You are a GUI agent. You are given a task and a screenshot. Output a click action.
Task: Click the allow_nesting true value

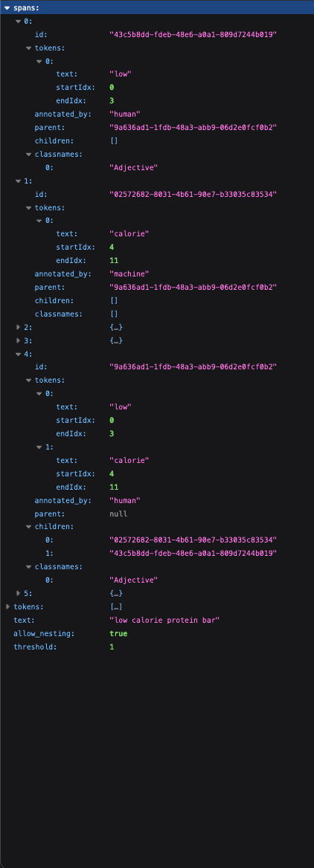pos(118,633)
